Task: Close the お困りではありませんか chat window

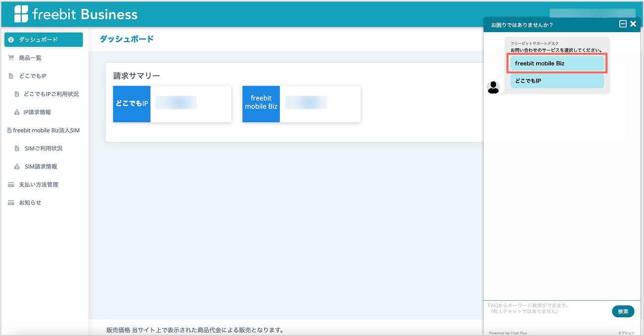Action: 633,24
